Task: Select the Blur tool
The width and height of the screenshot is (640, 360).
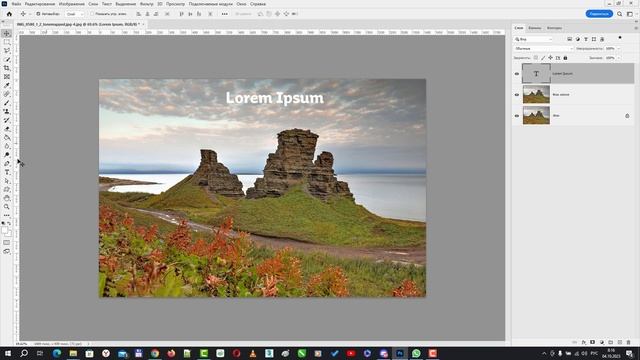Action: [7, 146]
